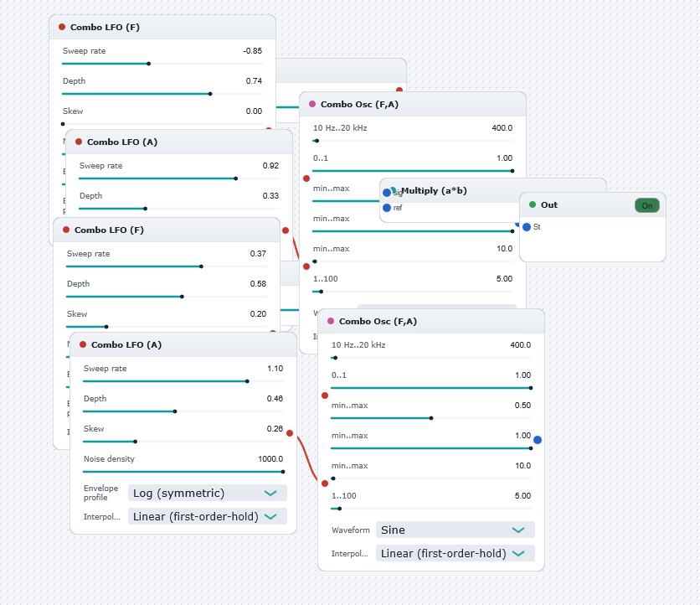
Task: Click the ref input port on Multiply node
Action: [387, 208]
